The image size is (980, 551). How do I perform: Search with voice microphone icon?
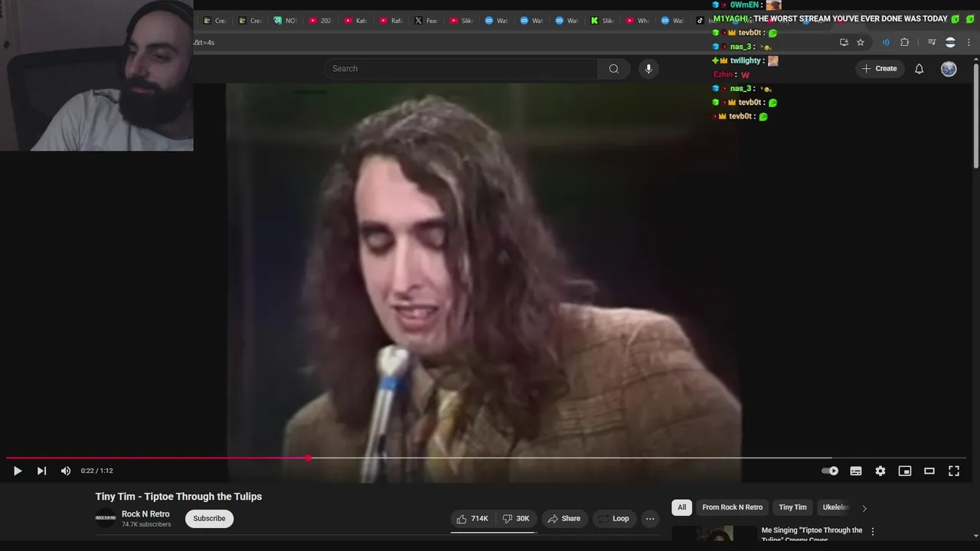[648, 69]
